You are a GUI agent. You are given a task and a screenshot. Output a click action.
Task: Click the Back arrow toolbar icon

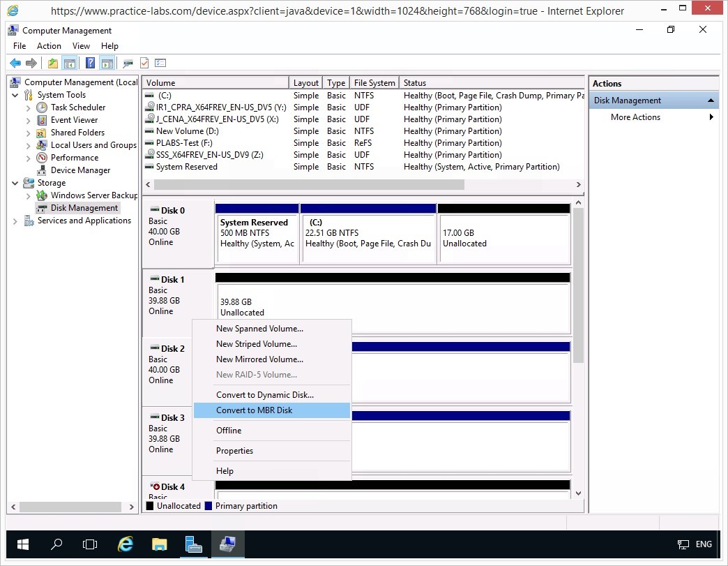(x=15, y=63)
